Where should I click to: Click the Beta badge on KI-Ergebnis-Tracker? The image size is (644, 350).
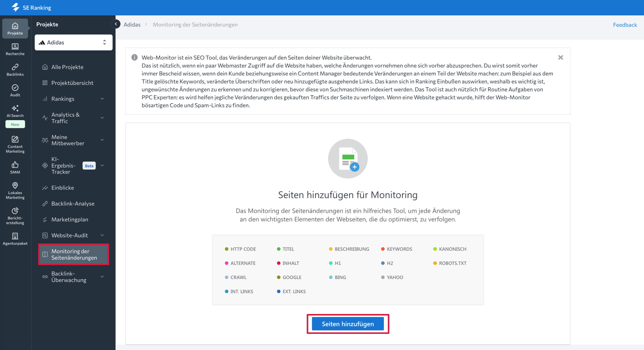pos(89,165)
